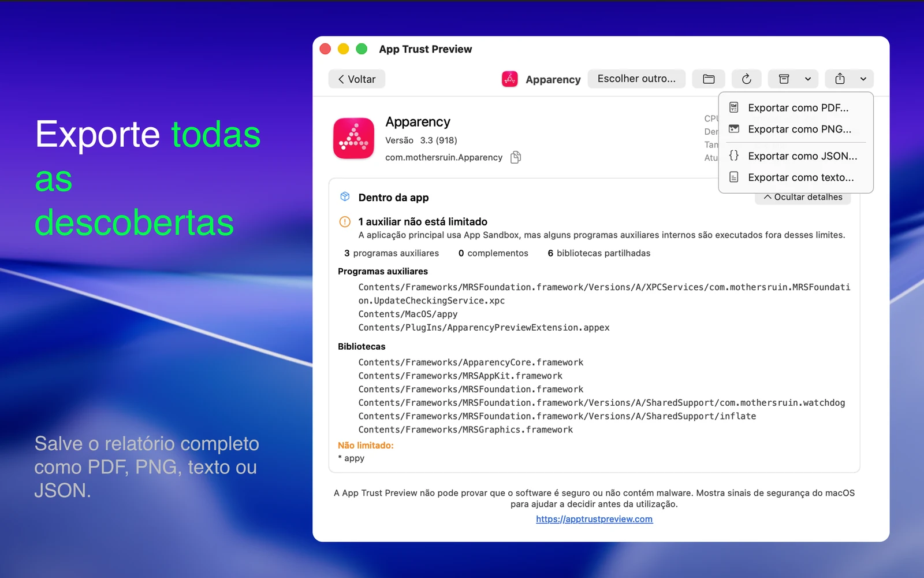Click the MRSGraphics.framework path

click(x=465, y=430)
